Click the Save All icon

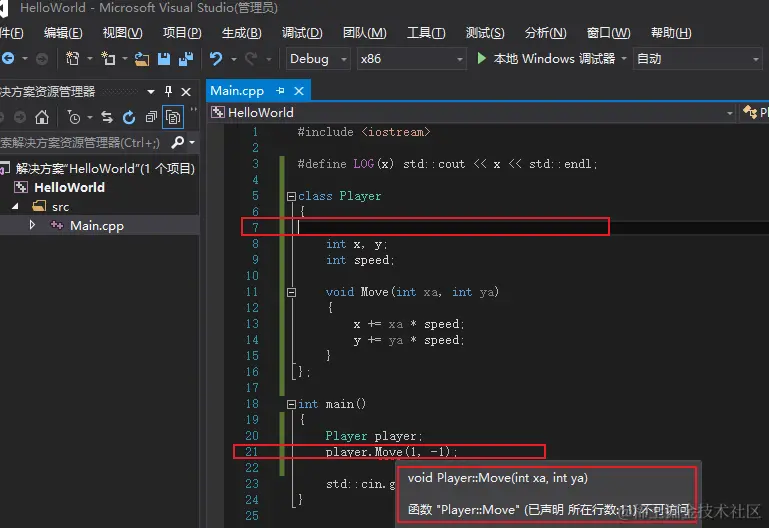coord(186,59)
